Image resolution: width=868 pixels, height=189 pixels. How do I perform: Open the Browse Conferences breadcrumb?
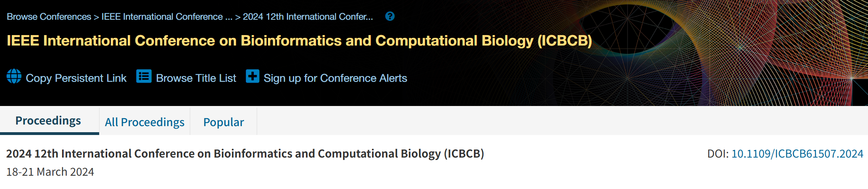[49, 17]
